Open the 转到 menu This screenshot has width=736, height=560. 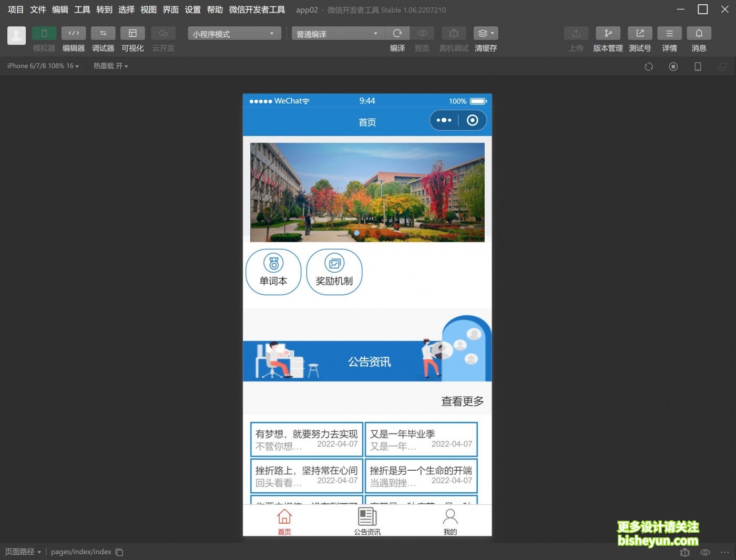(104, 9)
